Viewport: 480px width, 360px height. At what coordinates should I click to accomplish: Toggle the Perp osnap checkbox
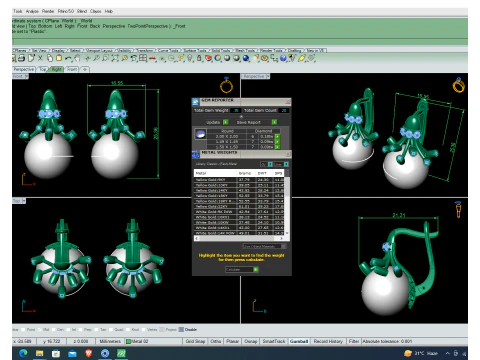click(80, 329)
